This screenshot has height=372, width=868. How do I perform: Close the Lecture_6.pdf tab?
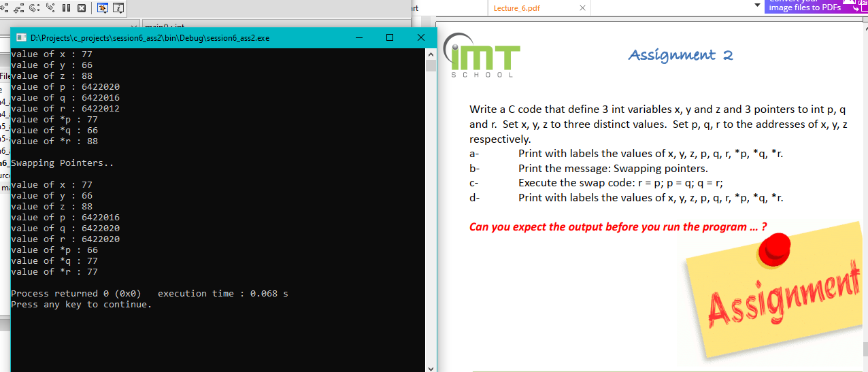coord(582,8)
